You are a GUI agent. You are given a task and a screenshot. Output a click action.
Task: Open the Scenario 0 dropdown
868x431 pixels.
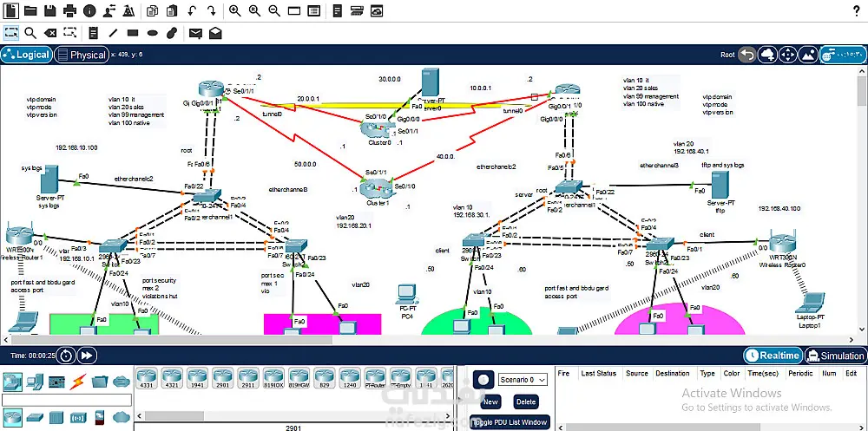[523, 380]
